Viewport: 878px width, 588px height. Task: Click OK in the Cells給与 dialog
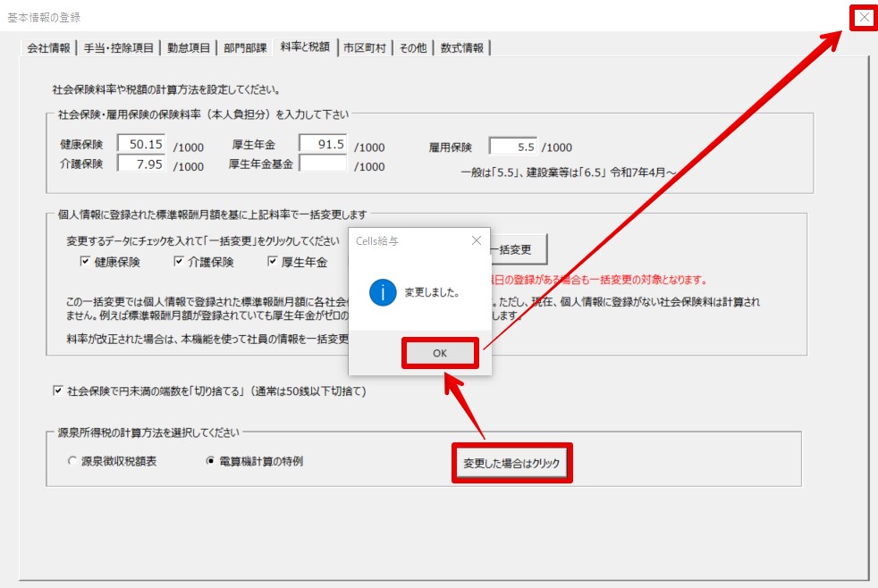click(440, 353)
